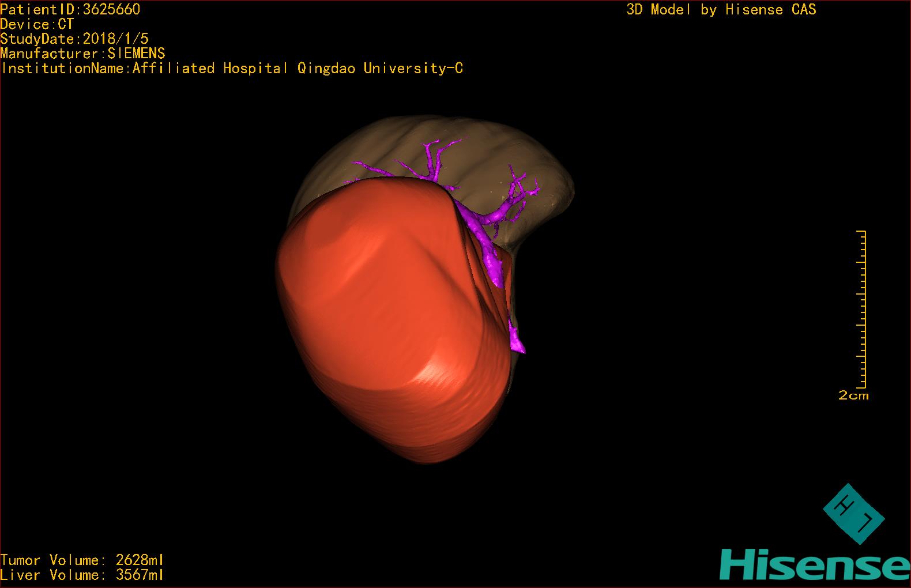Click the "InstitutionName:Affiliated Hospital Qingdao University-C" text
Image resolution: width=911 pixels, height=588 pixels.
coord(232,69)
